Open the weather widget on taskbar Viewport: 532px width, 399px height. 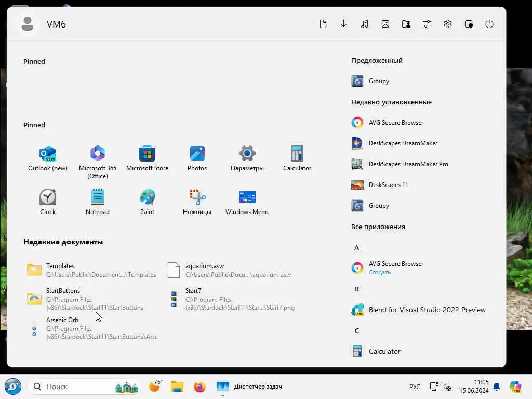[155, 386]
